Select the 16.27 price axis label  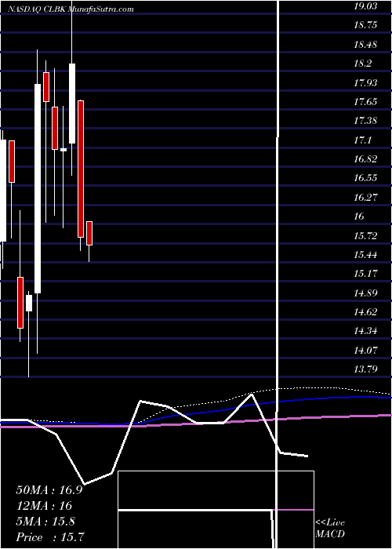click(x=366, y=197)
